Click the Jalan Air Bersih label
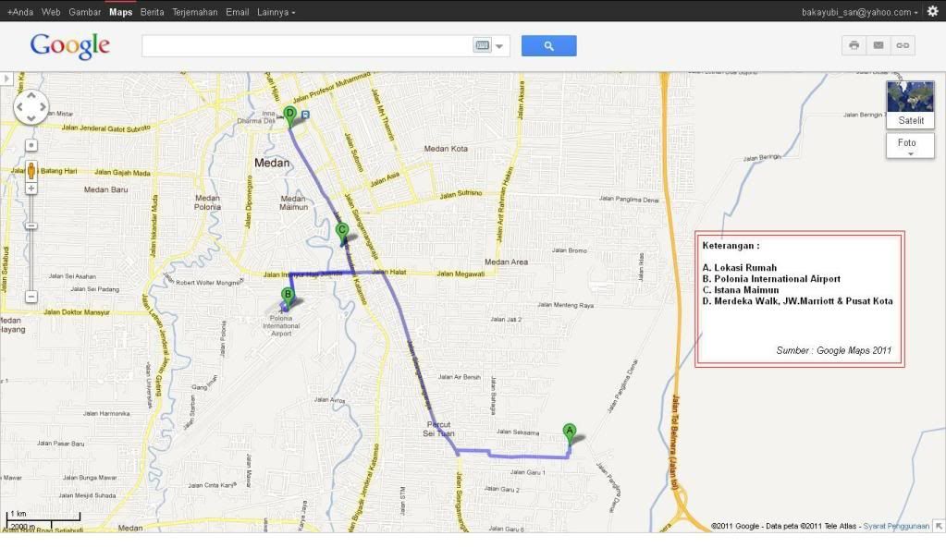The height and width of the screenshot is (560, 946). pyautogui.click(x=459, y=377)
